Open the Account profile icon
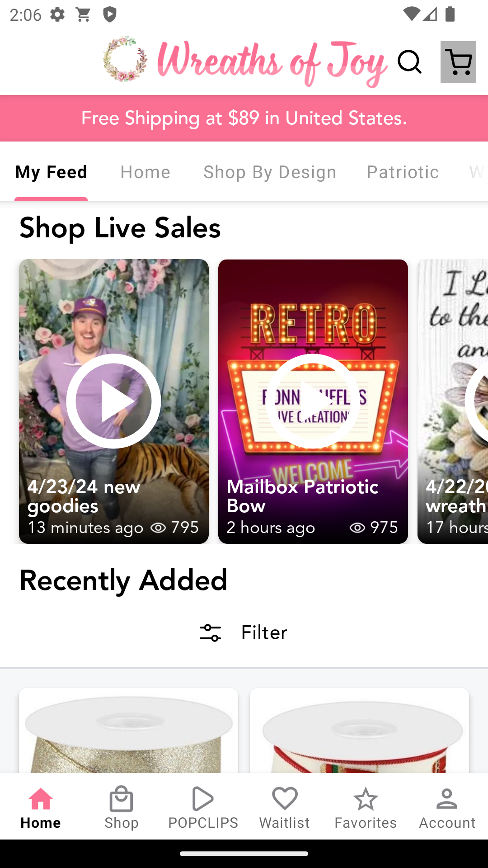This screenshot has height=868, width=488. coord(447,807)
